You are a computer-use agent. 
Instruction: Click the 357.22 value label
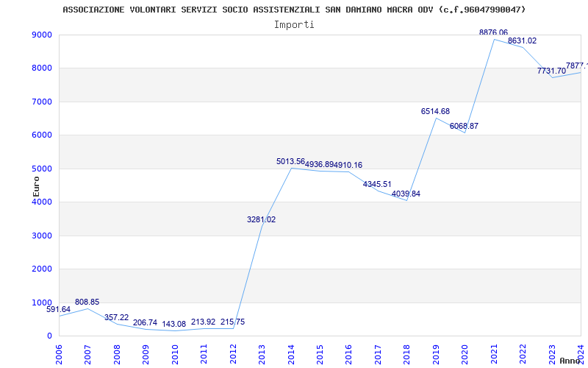point(116,317)
